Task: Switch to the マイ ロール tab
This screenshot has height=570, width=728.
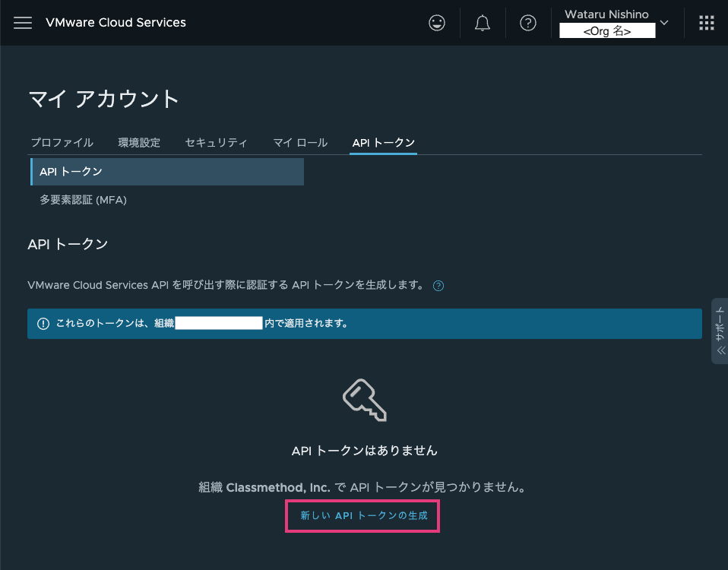Action: 300,142
